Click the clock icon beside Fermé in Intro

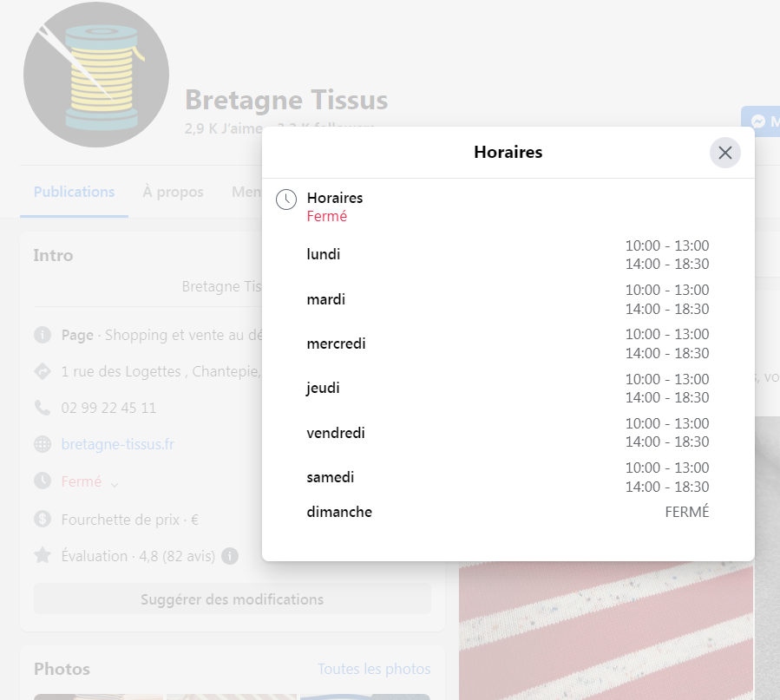pyautogui.click(x=43, y=481)
